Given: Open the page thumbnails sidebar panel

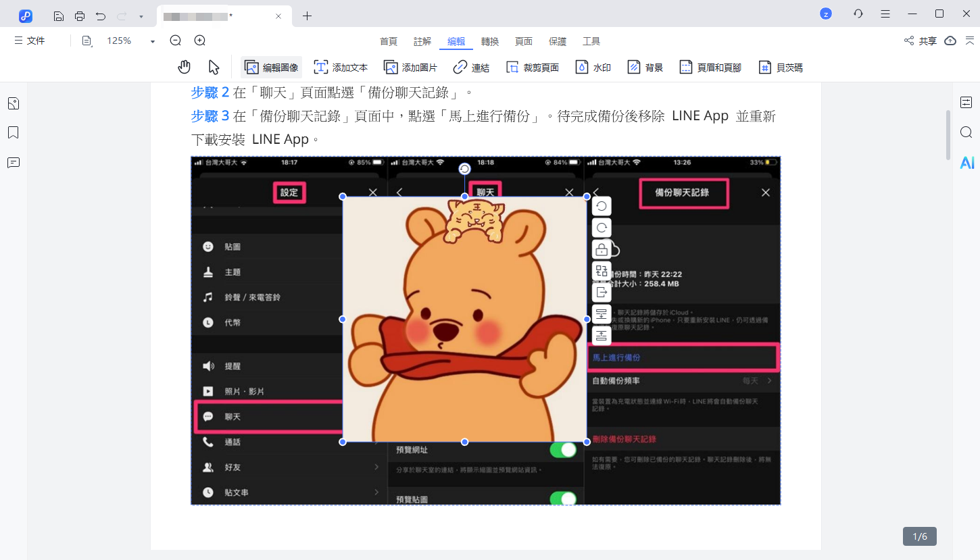Looking at the screenshot, I should (13, 103).
